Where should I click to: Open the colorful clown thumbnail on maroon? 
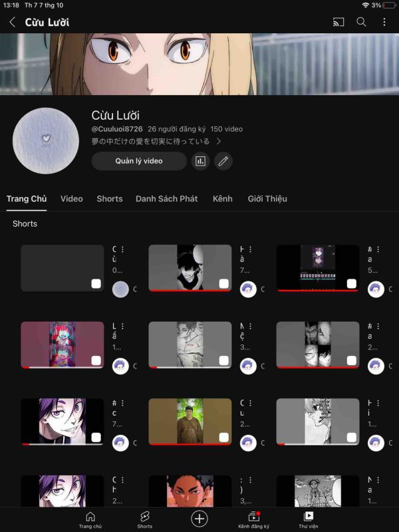click(62, 344)
